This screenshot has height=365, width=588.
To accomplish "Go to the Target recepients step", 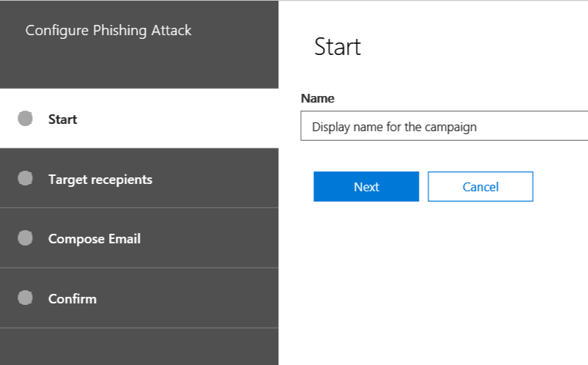I will [x=100, y=180].
